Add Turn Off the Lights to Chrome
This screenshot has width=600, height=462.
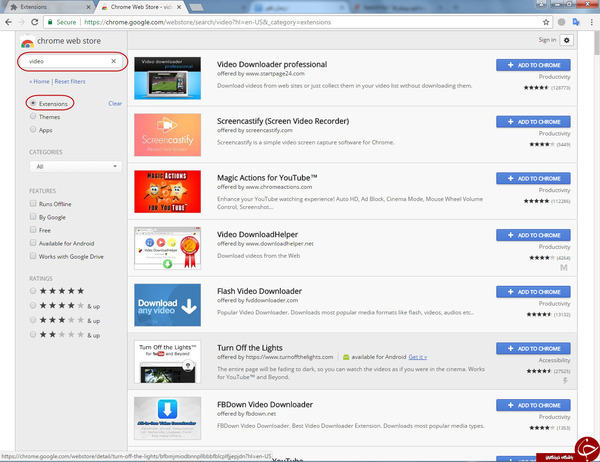pyautogui.click(x=533, y=348)
